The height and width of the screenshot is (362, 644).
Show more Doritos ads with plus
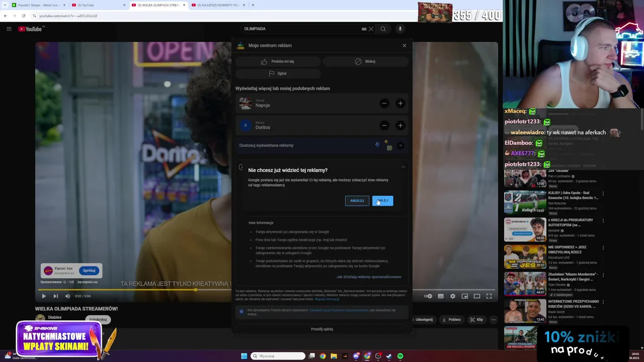click(x=400, y=126)
